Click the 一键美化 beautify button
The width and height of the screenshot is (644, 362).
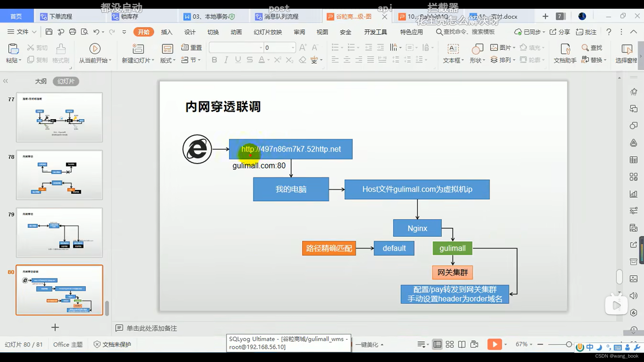pos(369,344)
